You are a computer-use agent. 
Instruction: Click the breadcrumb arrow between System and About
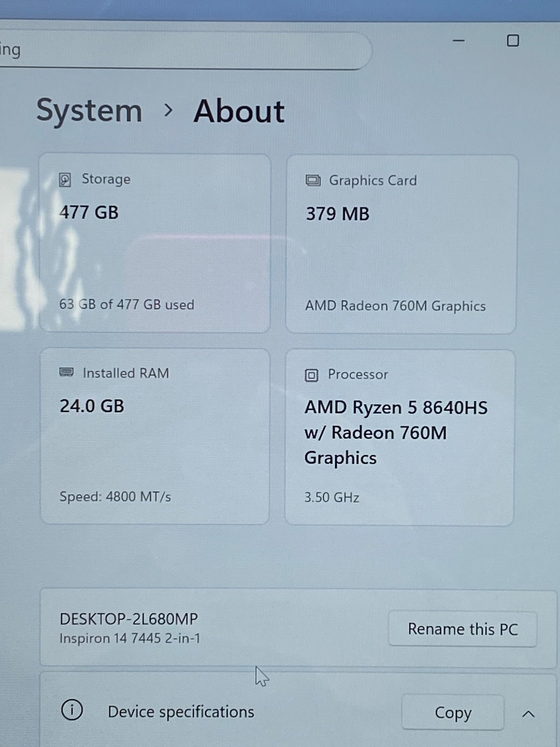click(168, 111)
